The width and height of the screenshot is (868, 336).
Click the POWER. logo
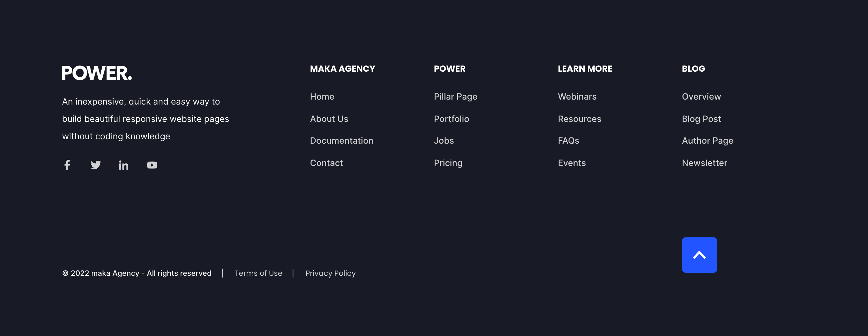[97, 73]
